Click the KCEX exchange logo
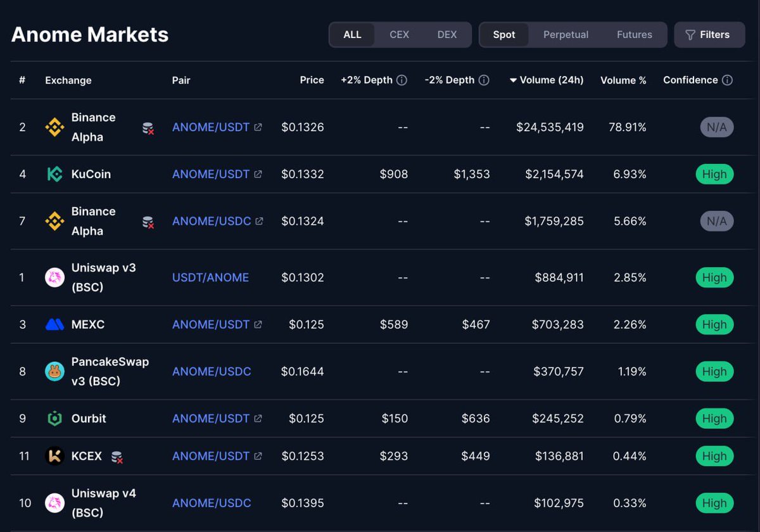 pos(54,456)
